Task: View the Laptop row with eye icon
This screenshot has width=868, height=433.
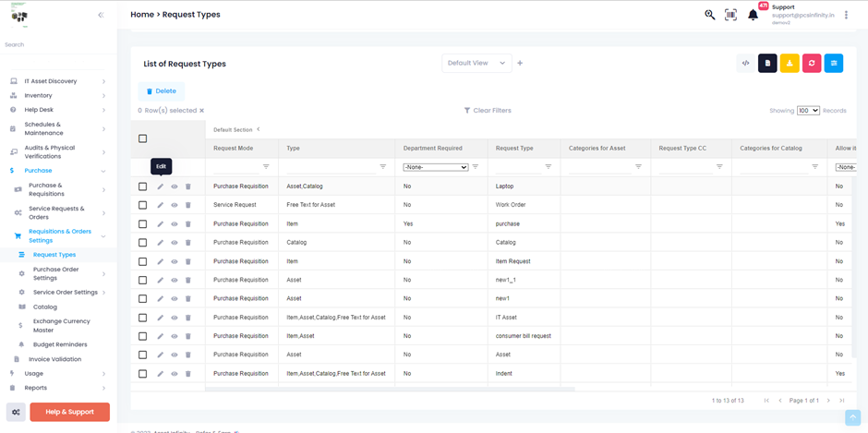Action: click(x=175, y=186)
